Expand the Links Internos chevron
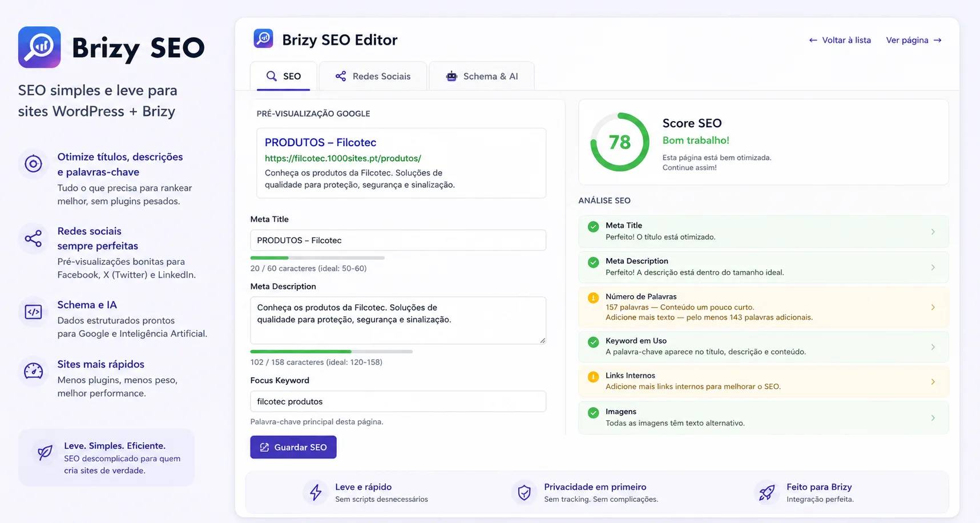The image size is (980, 523). pos(933,382)
